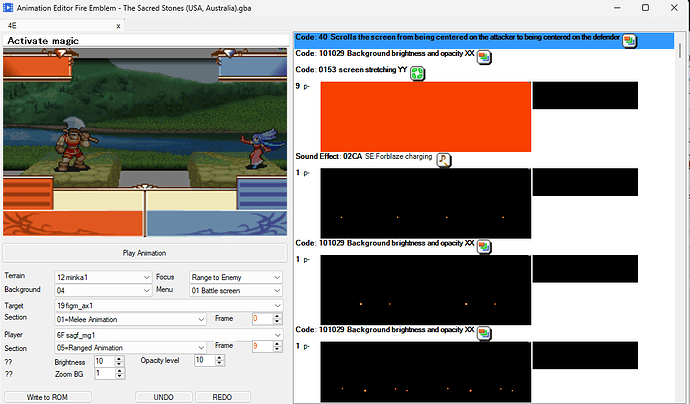Image resolution: width=690 pixels, height=404 pixels.
Task: Click the icon beside third Code 101029 row
Action: pyautogui.click(x=484, y=334)
